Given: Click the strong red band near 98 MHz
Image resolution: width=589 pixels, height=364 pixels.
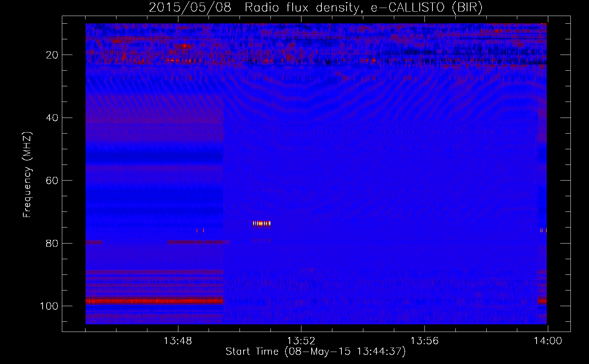Looking at the screenshot, I should 154,301.
